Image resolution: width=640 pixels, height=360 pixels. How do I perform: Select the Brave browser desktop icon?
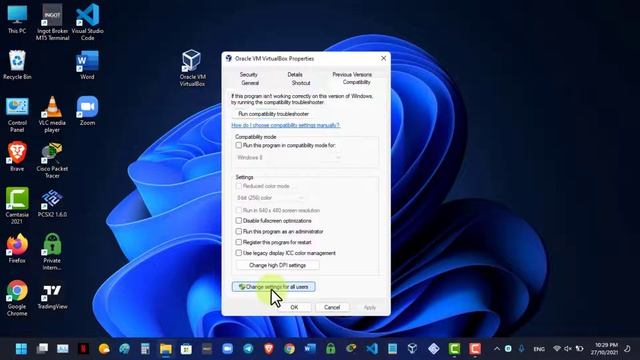point(17,156)
